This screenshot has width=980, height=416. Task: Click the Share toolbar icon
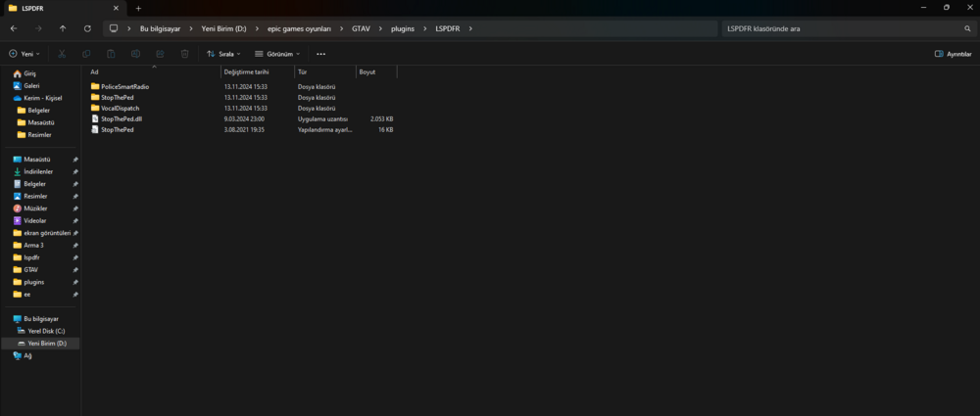pyautogui.click(x=160, y=54)
